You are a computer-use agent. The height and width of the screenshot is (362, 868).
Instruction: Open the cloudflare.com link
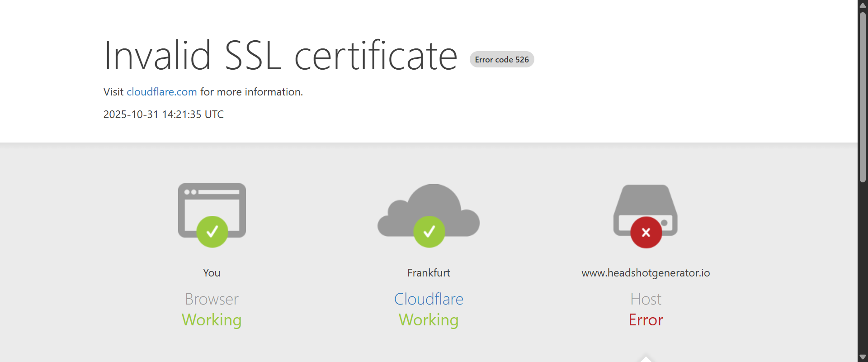161,92
